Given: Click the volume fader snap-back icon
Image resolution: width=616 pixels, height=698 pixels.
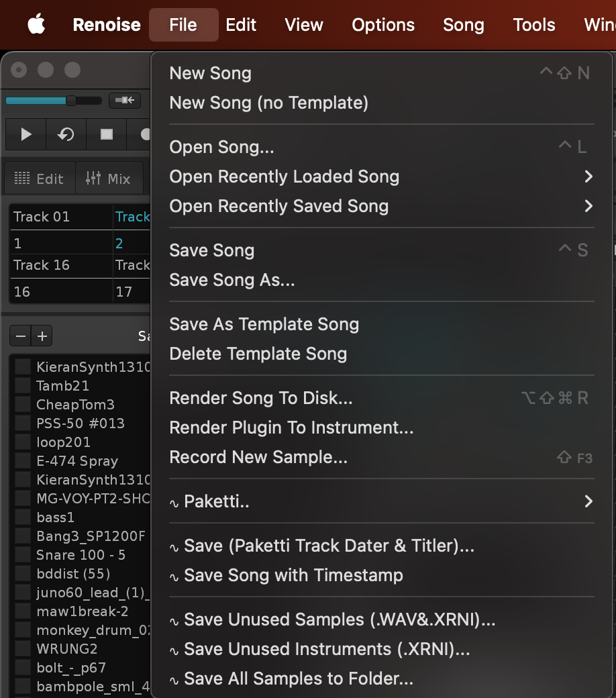Looking at the screenshot, I should click(x=125, y=101).
